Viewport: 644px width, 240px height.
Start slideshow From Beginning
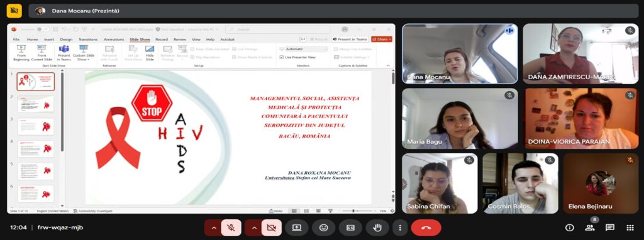(21, 53)
